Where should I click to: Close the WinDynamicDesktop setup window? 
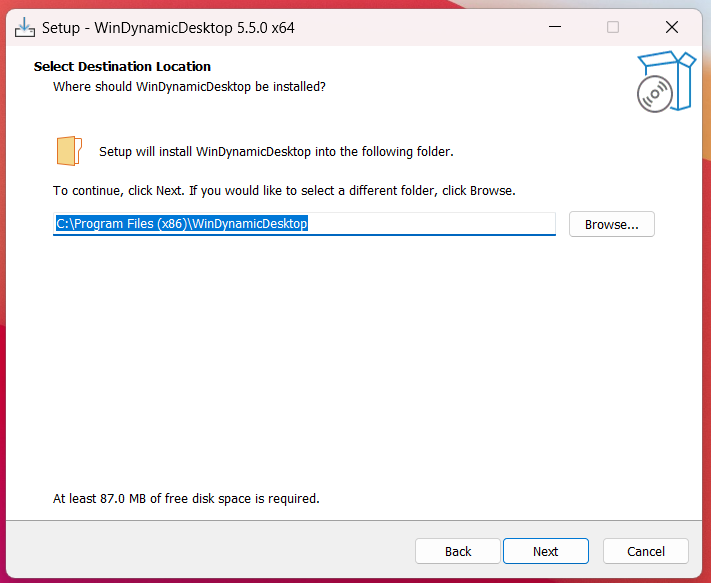[x=671, y=27]
